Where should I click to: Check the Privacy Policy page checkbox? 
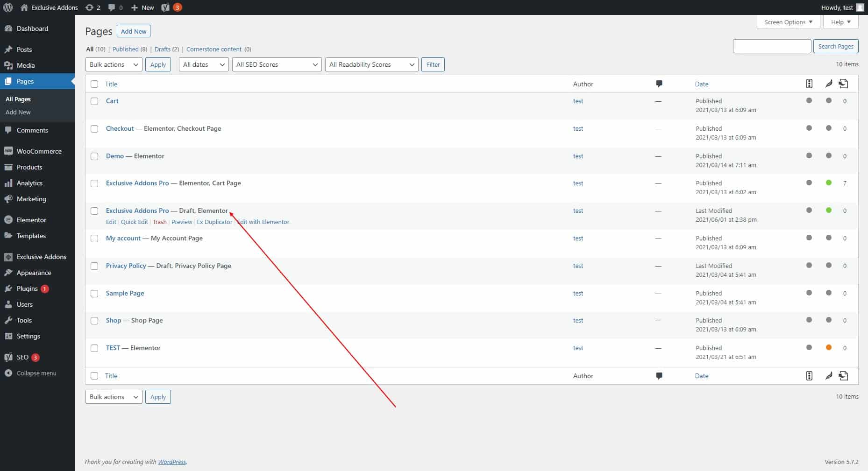click(x=94, y=266)
